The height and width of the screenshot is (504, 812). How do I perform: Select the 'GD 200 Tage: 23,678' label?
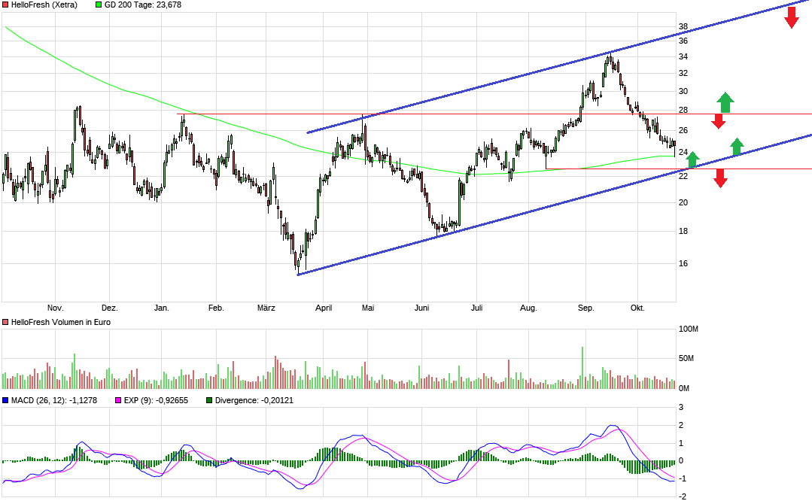pyautogui.click(x=143, y=5)
